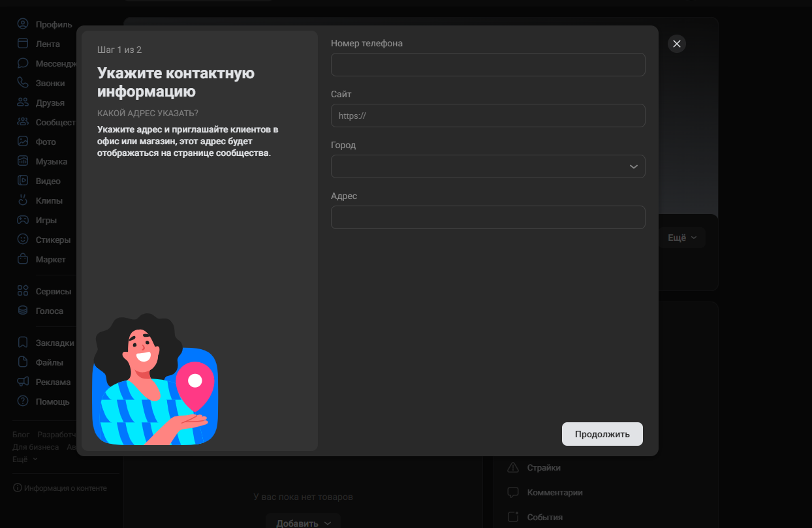
Task: Open the Блог footer link
Action: [21, 435]
